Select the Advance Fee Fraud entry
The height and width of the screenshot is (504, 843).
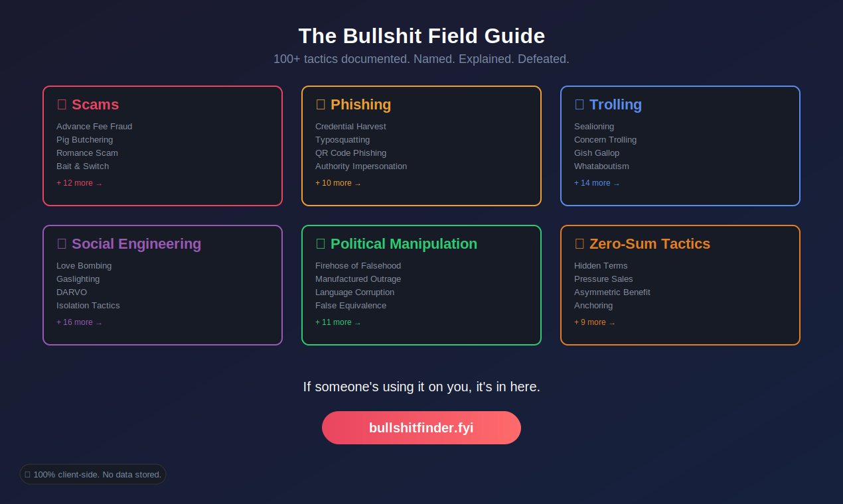tap(94, 126)
